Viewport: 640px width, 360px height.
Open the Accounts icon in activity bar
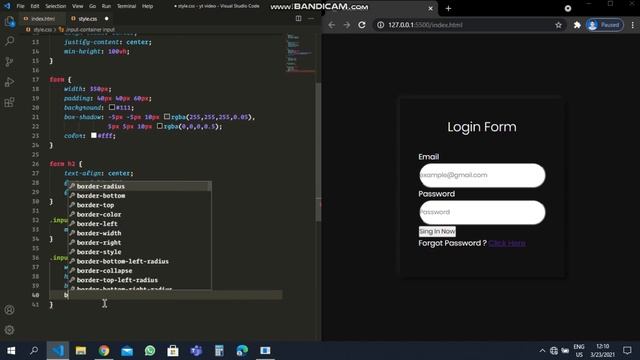pyautogui.click(x=9, y=310)
